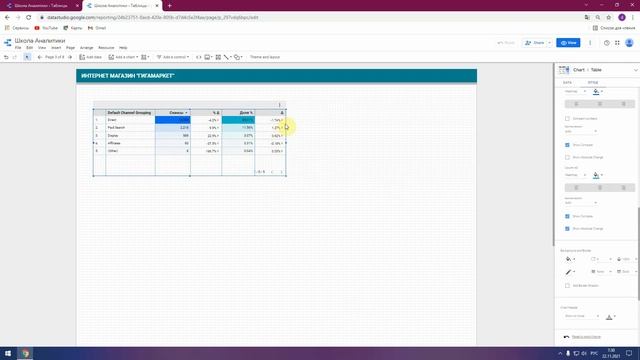Collapse the Chart Table panel chevron
Screen dimensions: 640x360
coord(635,70)
